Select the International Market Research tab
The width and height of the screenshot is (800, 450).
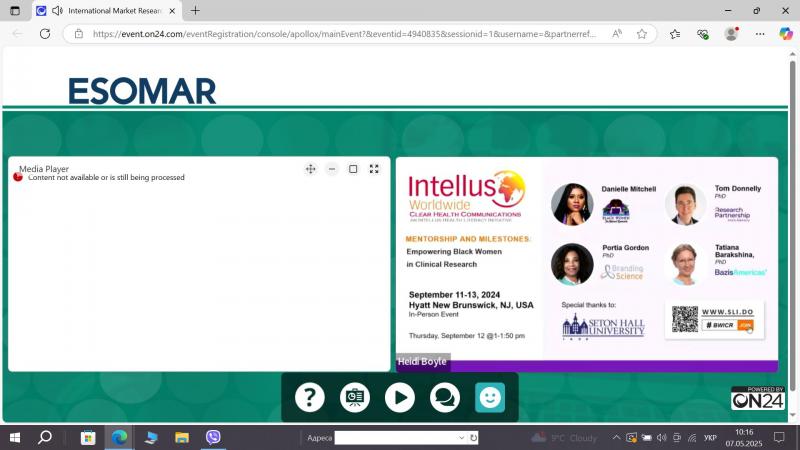pyautogui.click(x=108, y=11)
